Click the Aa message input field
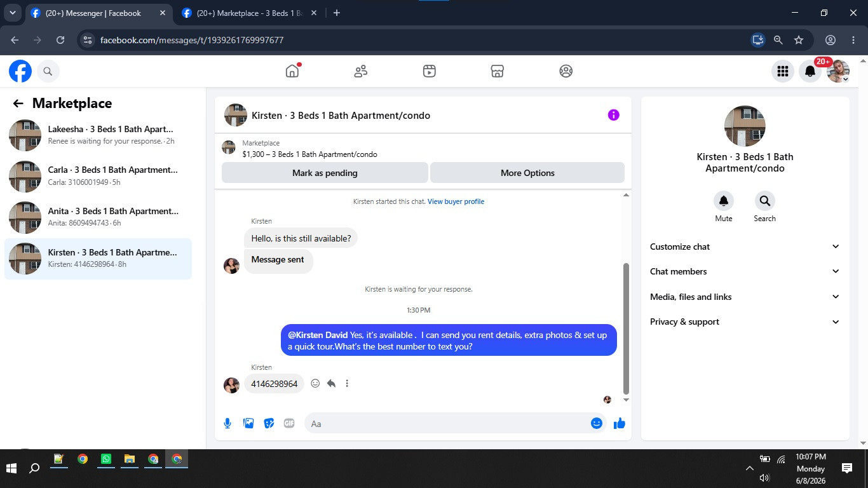This screenshot has height=488, width=868. [446, 423]
